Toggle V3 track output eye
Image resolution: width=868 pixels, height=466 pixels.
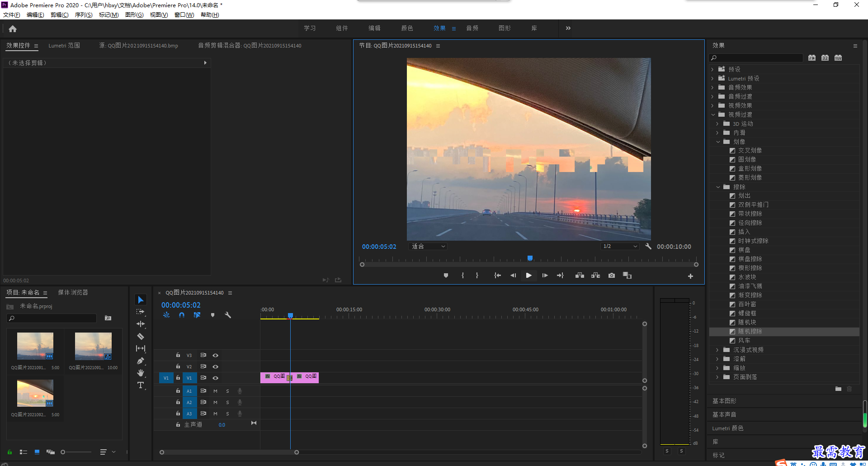pyautogui.click(x=216, y=355)
